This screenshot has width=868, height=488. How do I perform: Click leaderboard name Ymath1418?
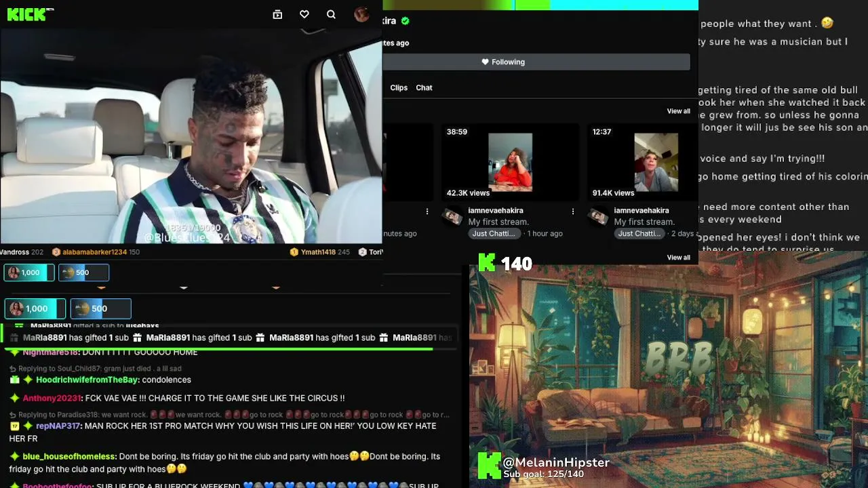318,252
